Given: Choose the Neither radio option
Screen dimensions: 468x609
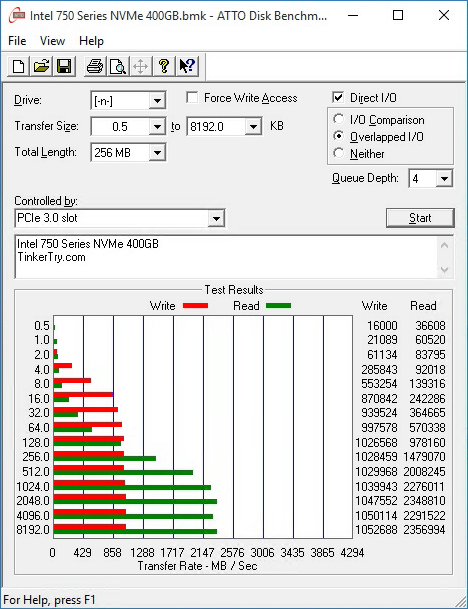Looking at the screenshot, I should point(338,153).
